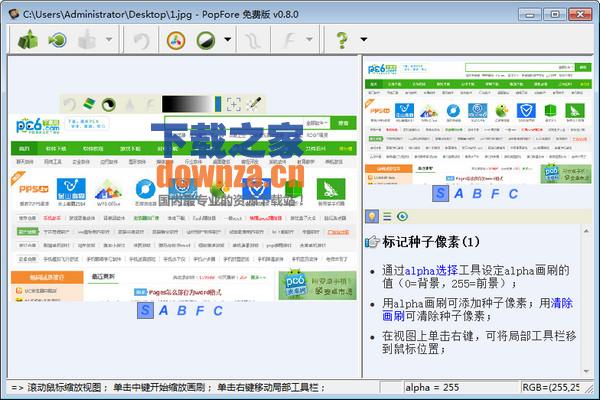This screenshot has width=600, height=400.
Task: Click the green export arrow toolbar icon
Action: [57, 39]
